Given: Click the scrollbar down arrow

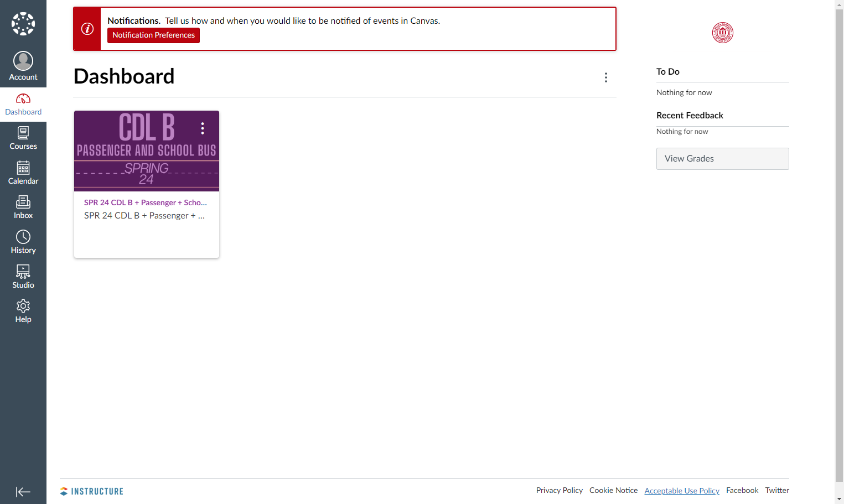Looking at the screenshot, I should point(840,500).
